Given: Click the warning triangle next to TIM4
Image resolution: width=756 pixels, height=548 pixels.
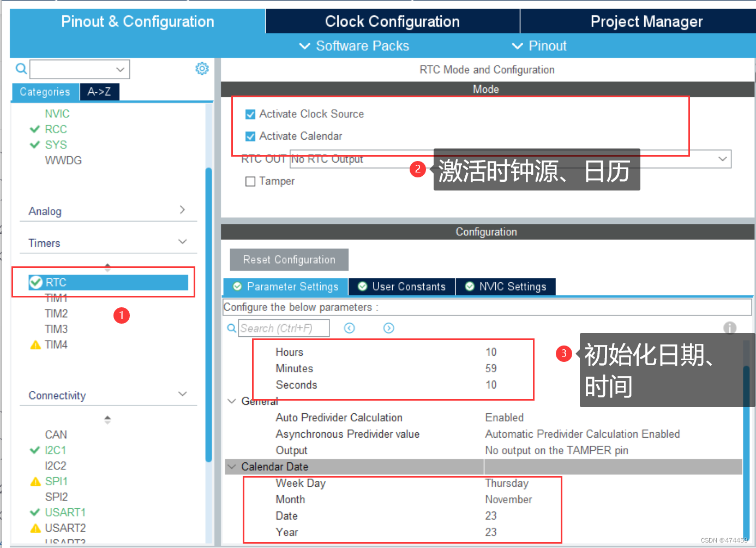Looking at the screenshot, I should (x=35, y=345).
